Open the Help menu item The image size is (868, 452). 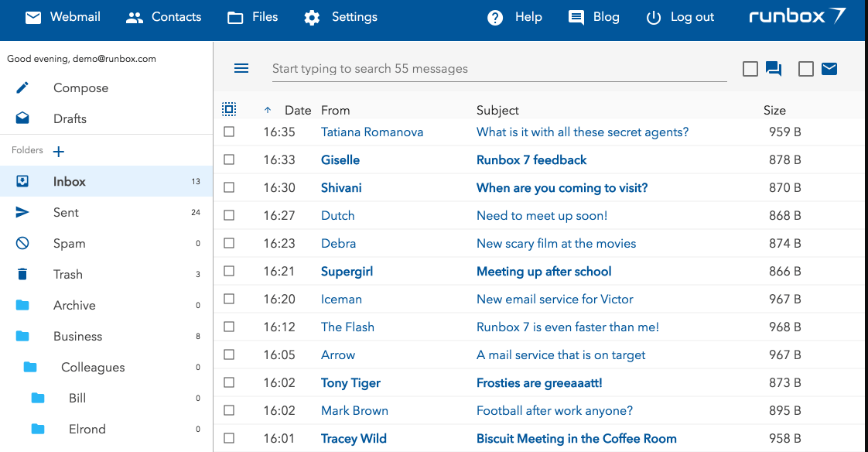[528, 17]
